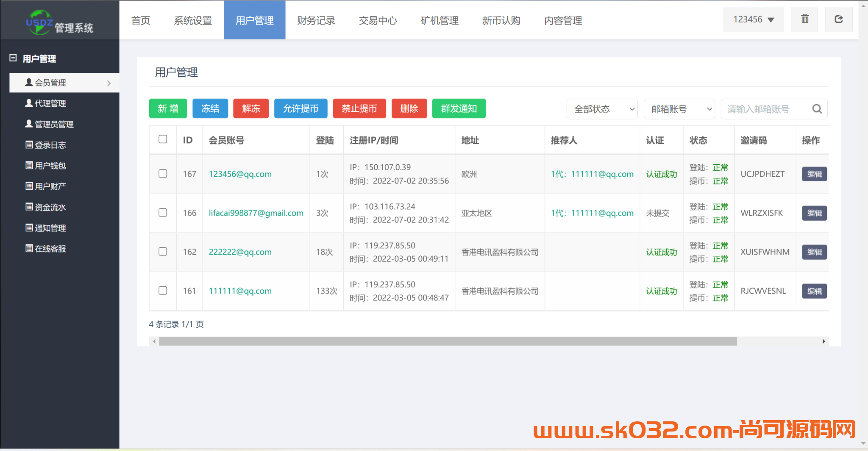
Task: Open the 全部状态 status dropdown
Action: coord(602,109)
